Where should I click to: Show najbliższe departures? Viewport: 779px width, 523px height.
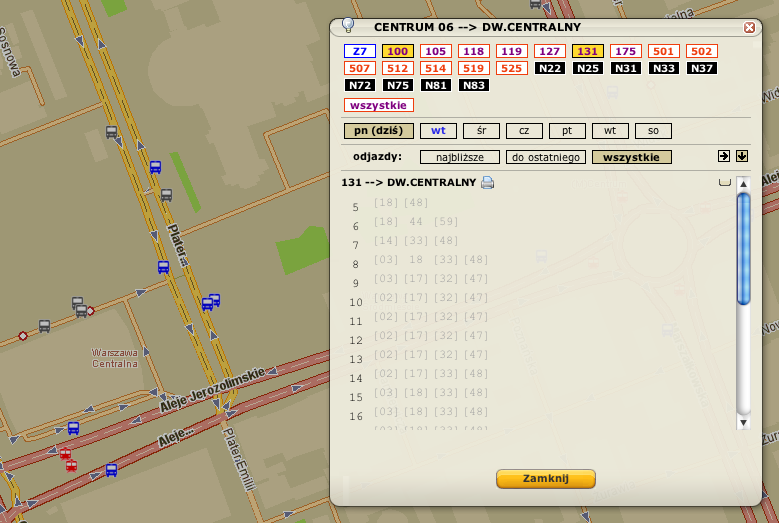click(459, 157)
